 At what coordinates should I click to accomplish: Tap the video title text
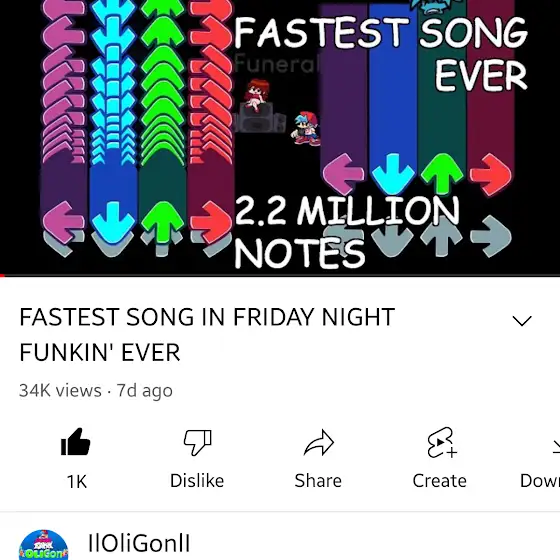coord(207,335)
